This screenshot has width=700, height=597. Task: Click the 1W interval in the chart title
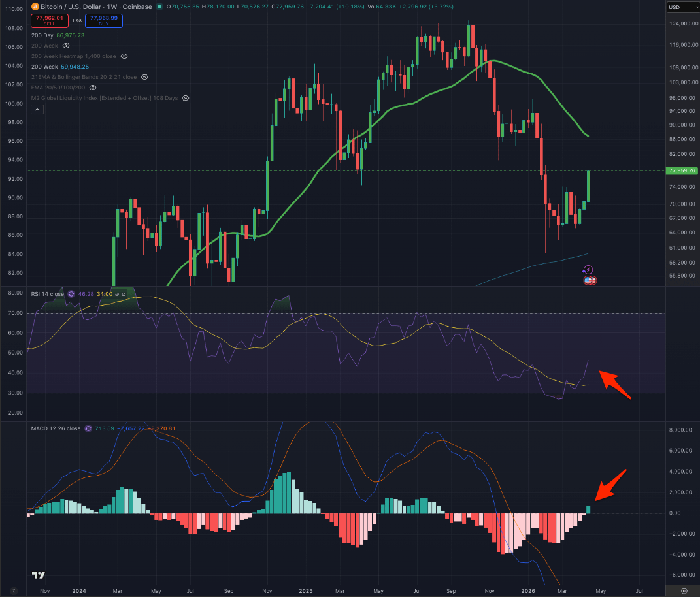click(112, 7)
